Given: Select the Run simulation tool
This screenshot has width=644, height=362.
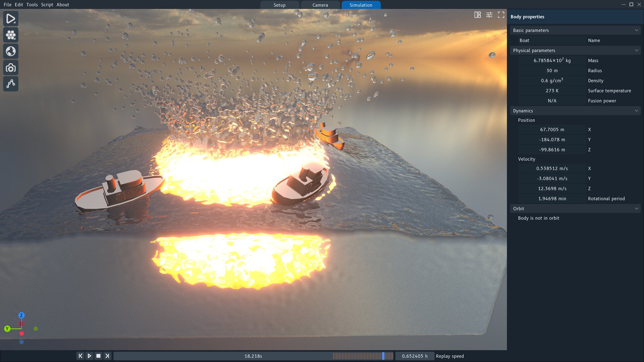Looking at the screenshot, I should click(x=11, y=18).
